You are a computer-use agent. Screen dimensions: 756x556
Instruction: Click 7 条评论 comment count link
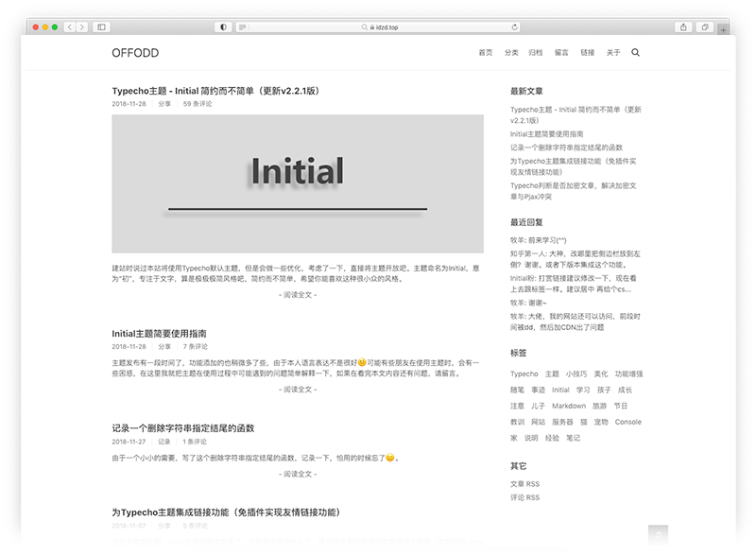pos(196,346)
